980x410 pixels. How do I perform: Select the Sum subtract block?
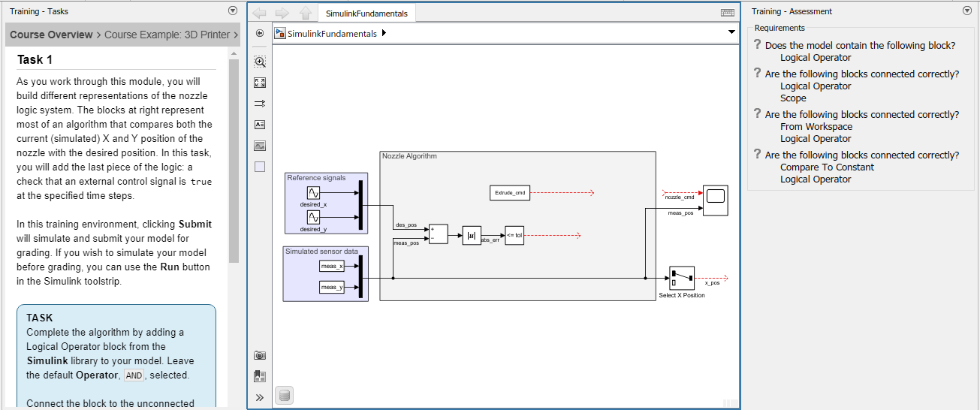coord(438,234)
